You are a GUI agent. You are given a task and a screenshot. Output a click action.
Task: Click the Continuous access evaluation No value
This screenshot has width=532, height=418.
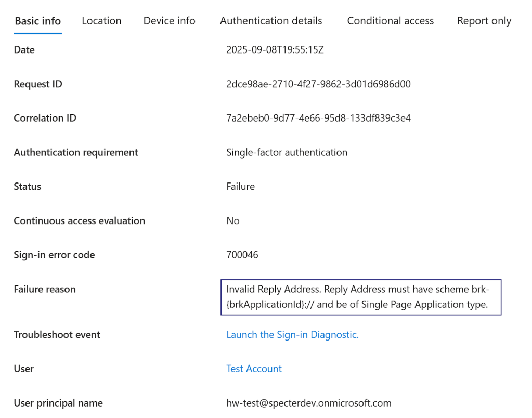[233, 221]
